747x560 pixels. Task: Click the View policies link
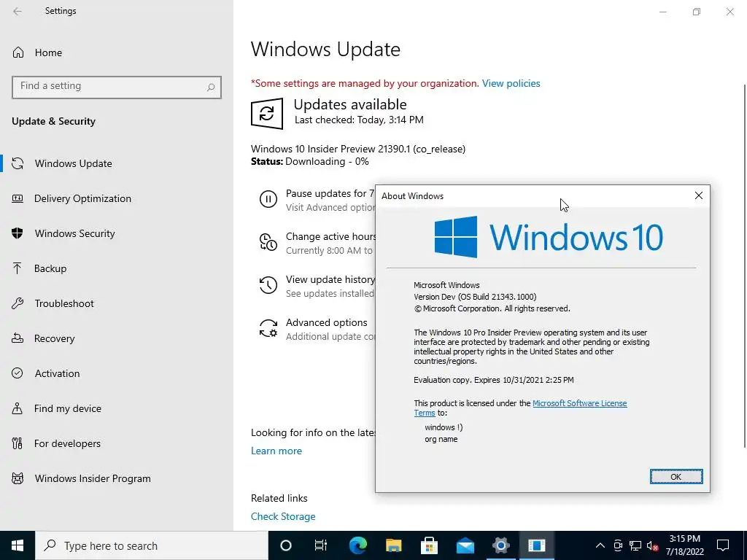pyautogui.click(x=511, y=83)
